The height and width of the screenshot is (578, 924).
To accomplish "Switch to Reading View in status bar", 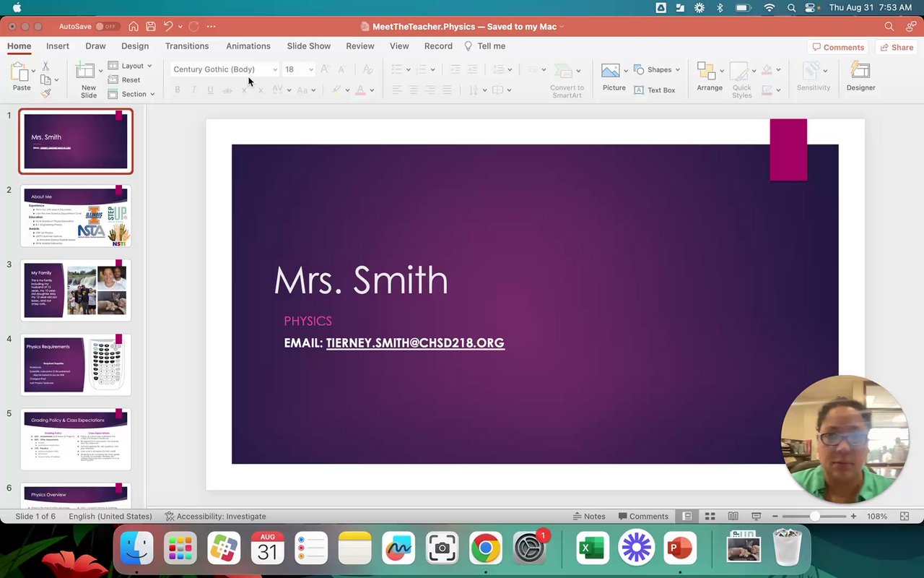I will [733, 517].
